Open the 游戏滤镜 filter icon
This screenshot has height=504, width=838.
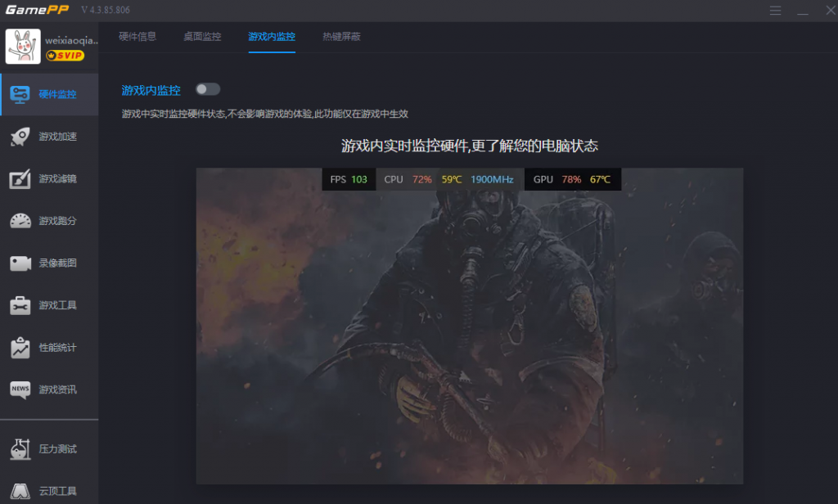tap(20, 179)
